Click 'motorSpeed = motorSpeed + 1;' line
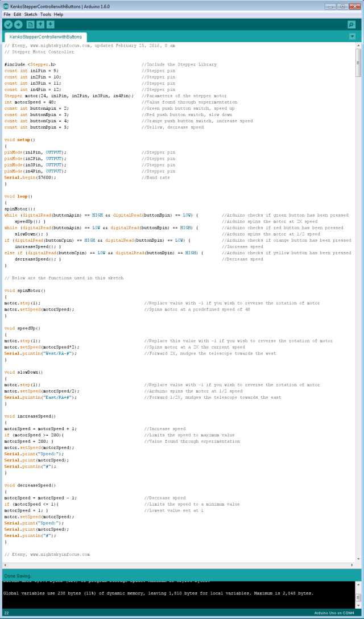364x619 pixels. (40, 429)
